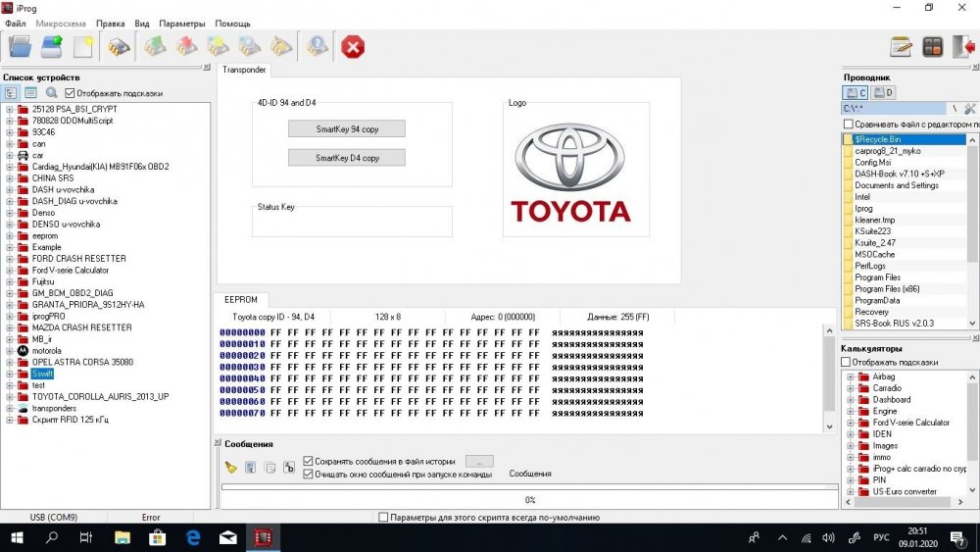Screen dimensions: 980x552
Task: Click the magnifier search icon in device list
Action: click(x=51, y=93)
